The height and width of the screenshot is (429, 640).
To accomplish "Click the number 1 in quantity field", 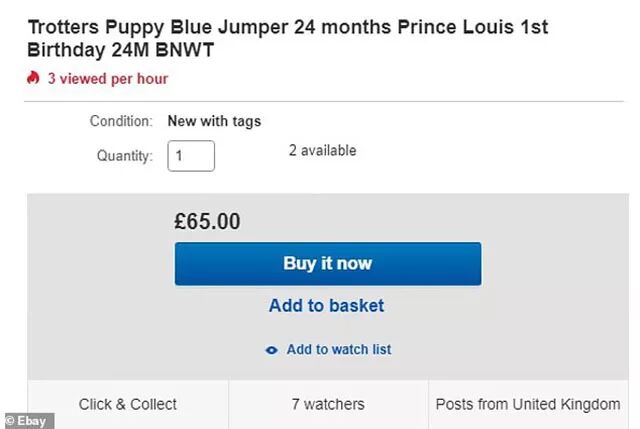I will click(180, 156).
